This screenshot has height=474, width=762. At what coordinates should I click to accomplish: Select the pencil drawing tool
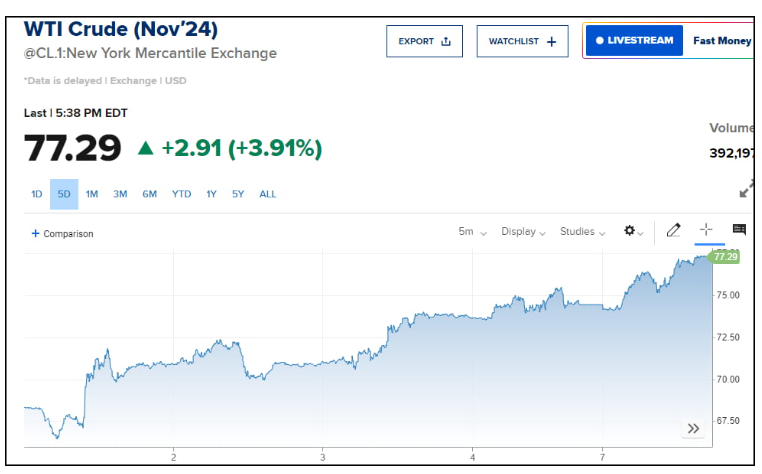coord(673,231)
